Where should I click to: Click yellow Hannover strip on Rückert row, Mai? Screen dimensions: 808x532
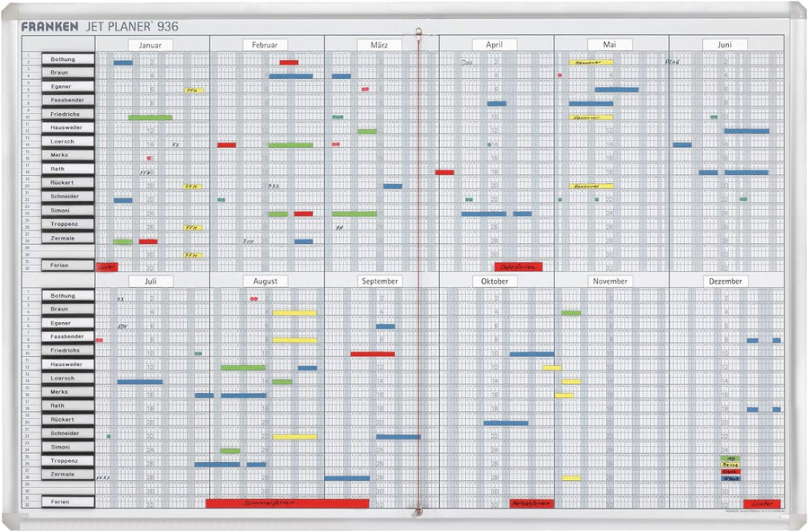[x=591, y=186]
